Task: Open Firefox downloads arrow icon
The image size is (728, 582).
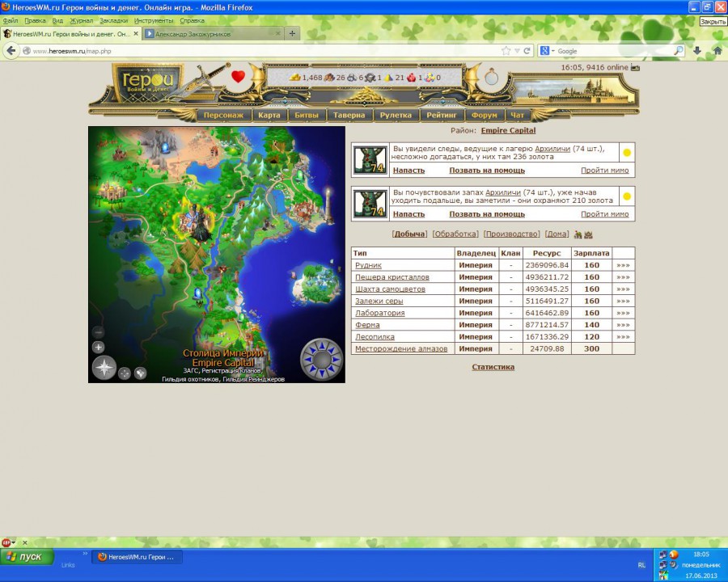Action: tap(697, 51)
